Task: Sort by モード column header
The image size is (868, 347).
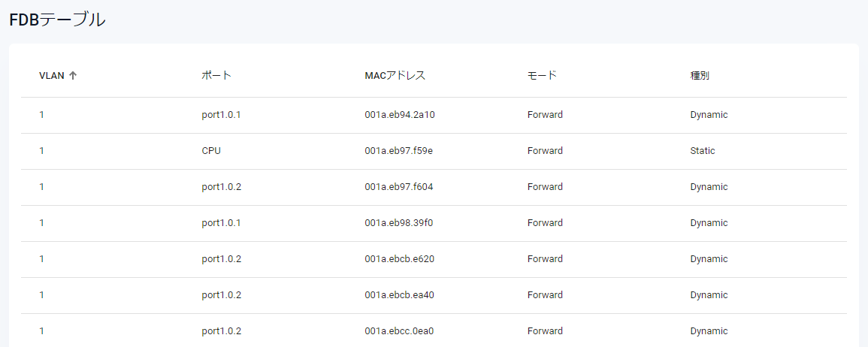Action: click(x=542, y=76)
